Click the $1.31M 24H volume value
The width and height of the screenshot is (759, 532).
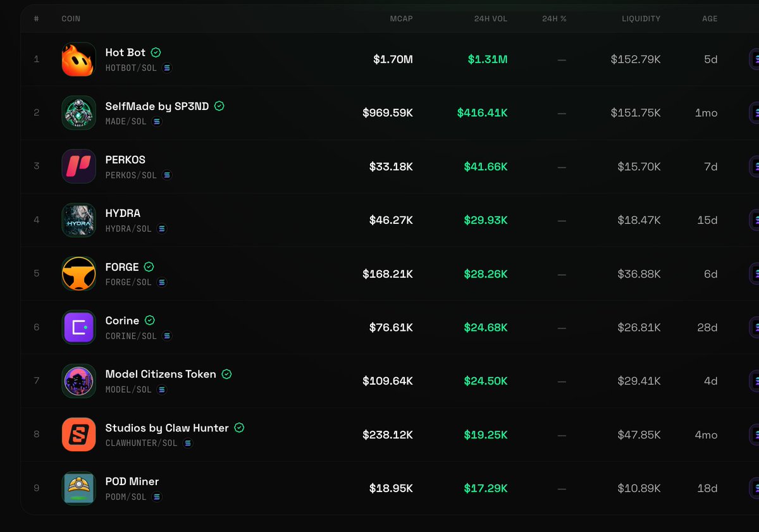pyautogui.click(x=488, y=59)
